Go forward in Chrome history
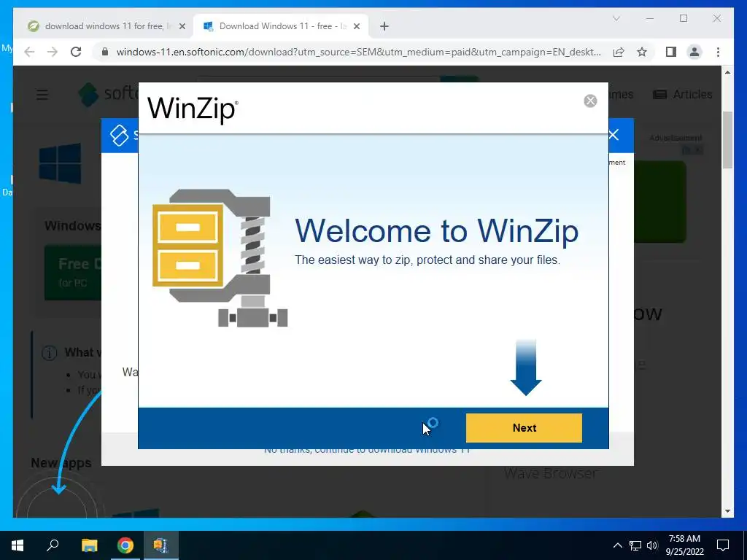 click(53, 52)
